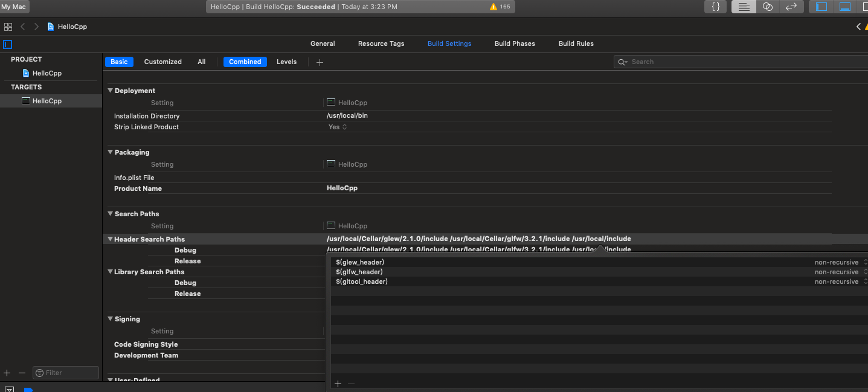Change recursion for $(glfw_header) path
This screenshot has height=392, width=868.
(840, 272)
